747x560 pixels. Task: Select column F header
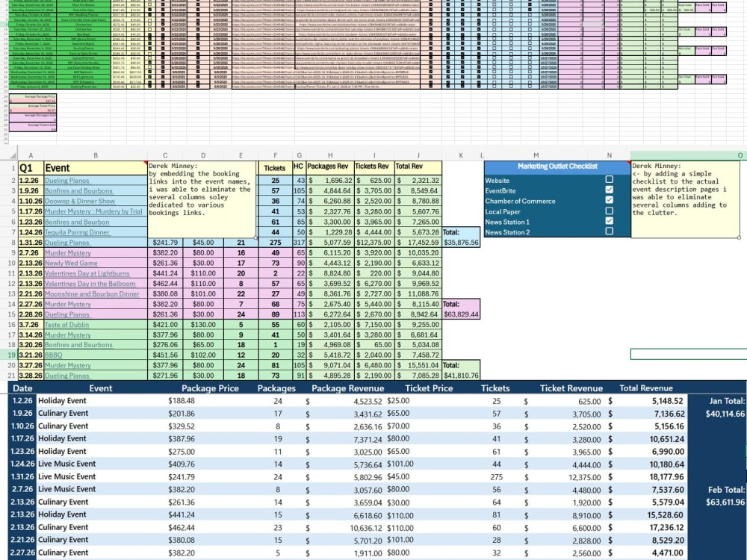(x=275, y=155)
